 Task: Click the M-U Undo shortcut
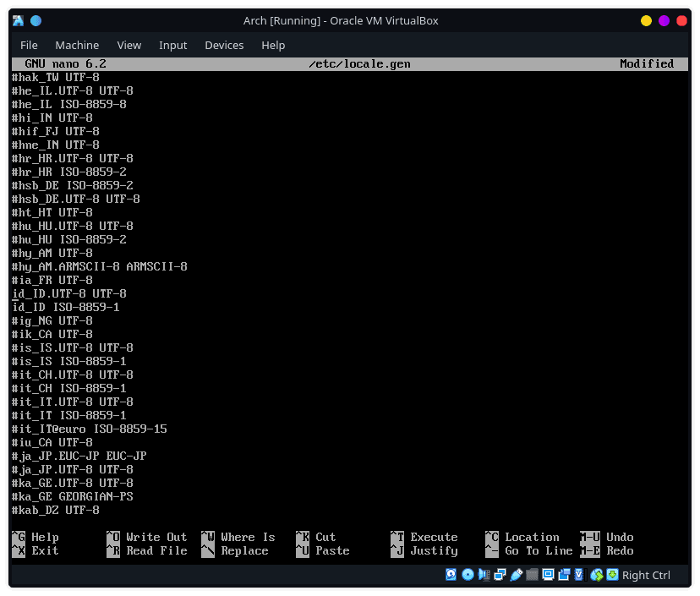607,537
